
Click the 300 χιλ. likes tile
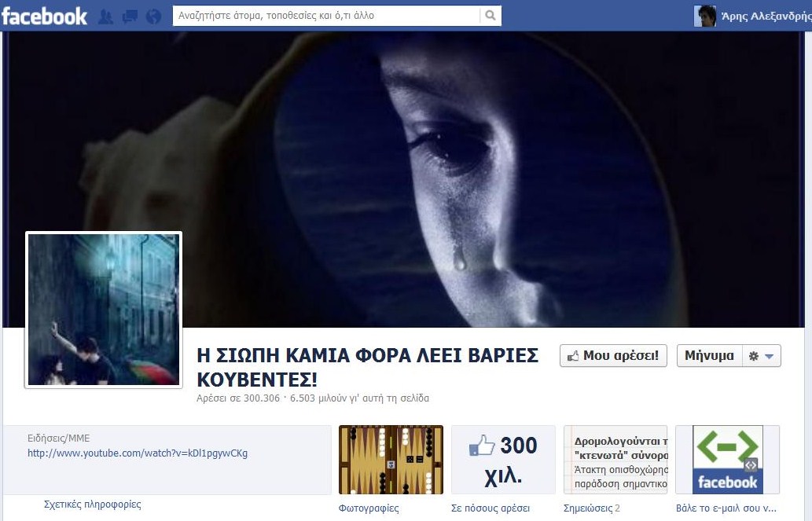503,460
